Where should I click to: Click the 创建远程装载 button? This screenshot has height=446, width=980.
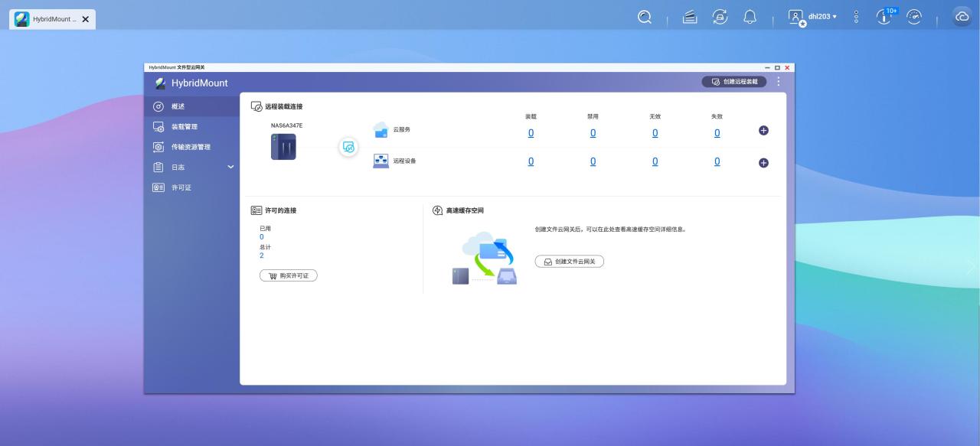(x=734, y=81)
